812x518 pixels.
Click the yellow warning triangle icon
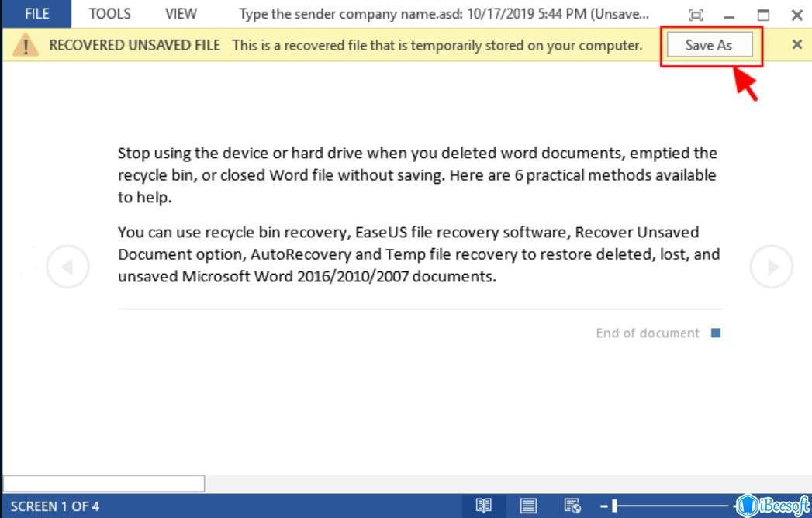pos(26,45)
